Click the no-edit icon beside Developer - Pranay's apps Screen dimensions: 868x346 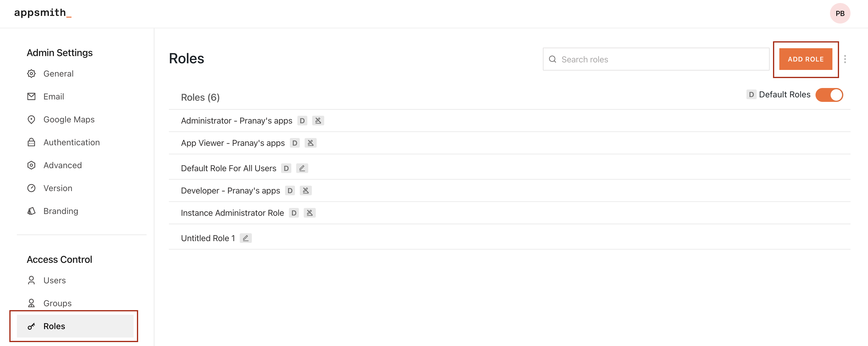tap(306, 190)
